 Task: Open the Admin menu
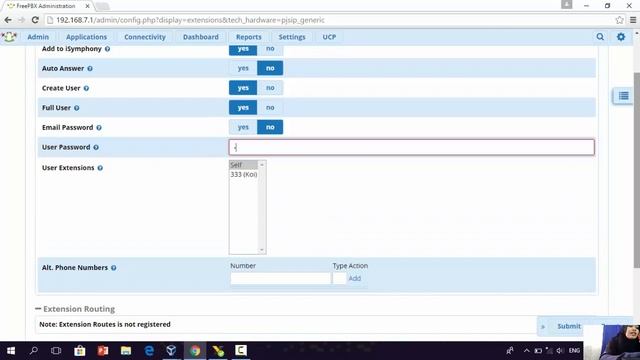[x=38, y=37]
